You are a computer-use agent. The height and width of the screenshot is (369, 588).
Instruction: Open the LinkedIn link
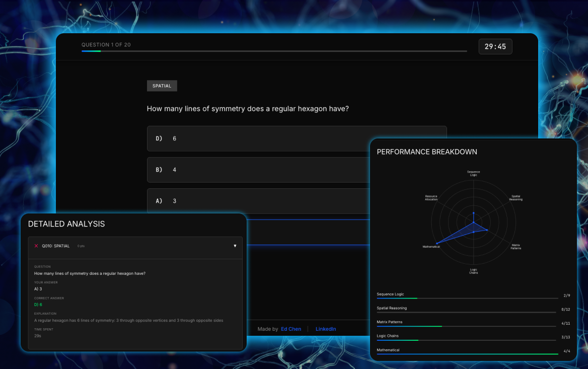(x=326, y=329)
